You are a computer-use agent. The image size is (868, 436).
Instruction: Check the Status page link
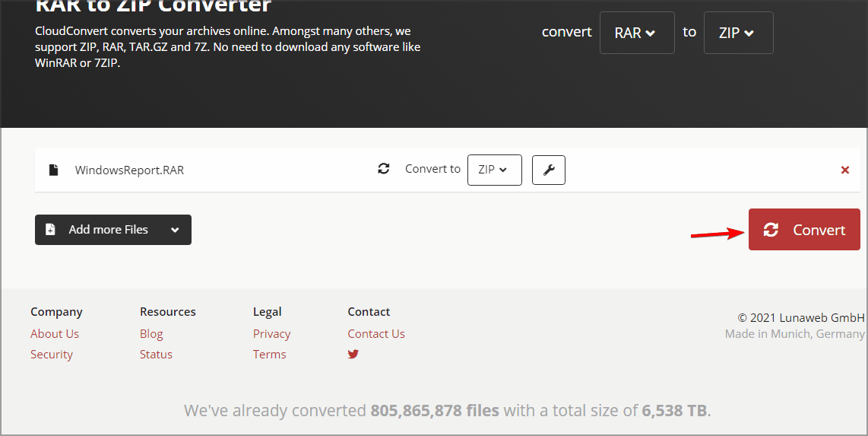pos(156,354)
